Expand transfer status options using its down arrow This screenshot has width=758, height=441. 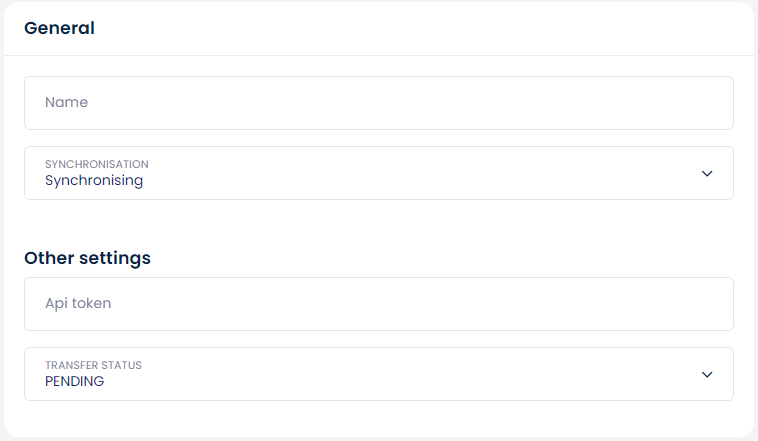coord(707,374)
